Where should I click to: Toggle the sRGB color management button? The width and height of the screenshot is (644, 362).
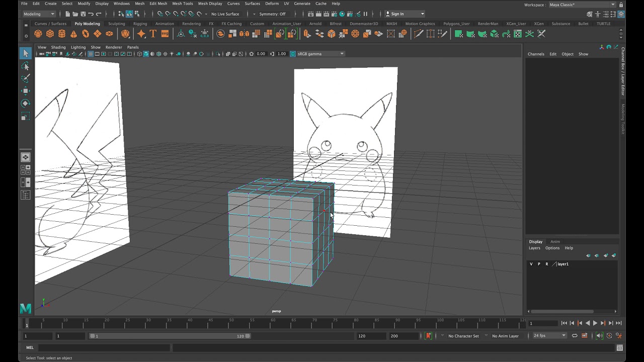point(293,54)
